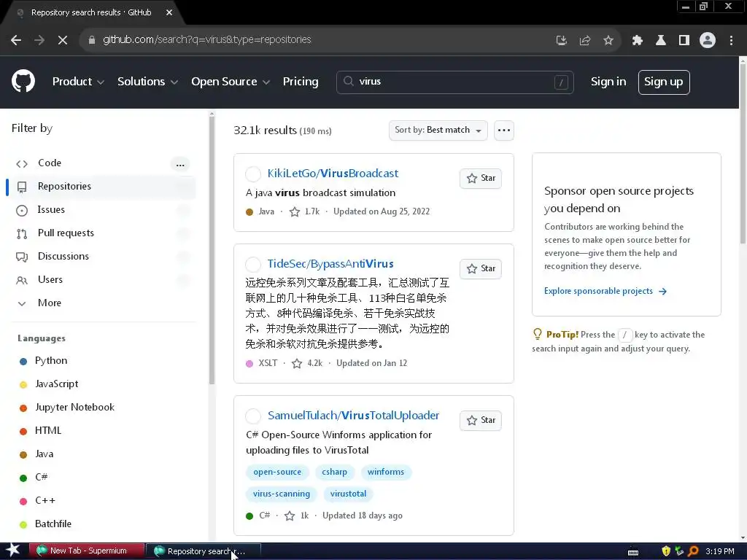
Task: Click the shield icon in the system tray
Action: click(666, 551)
